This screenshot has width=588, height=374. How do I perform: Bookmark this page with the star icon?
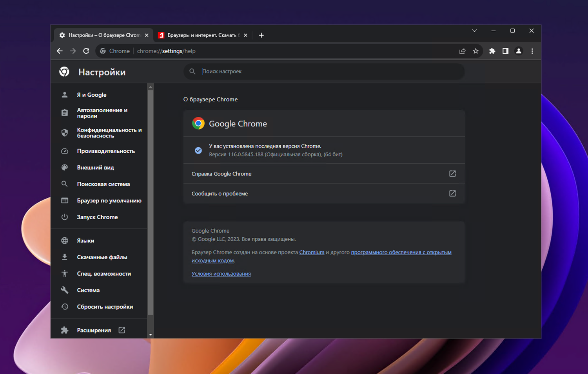(475, 51)
